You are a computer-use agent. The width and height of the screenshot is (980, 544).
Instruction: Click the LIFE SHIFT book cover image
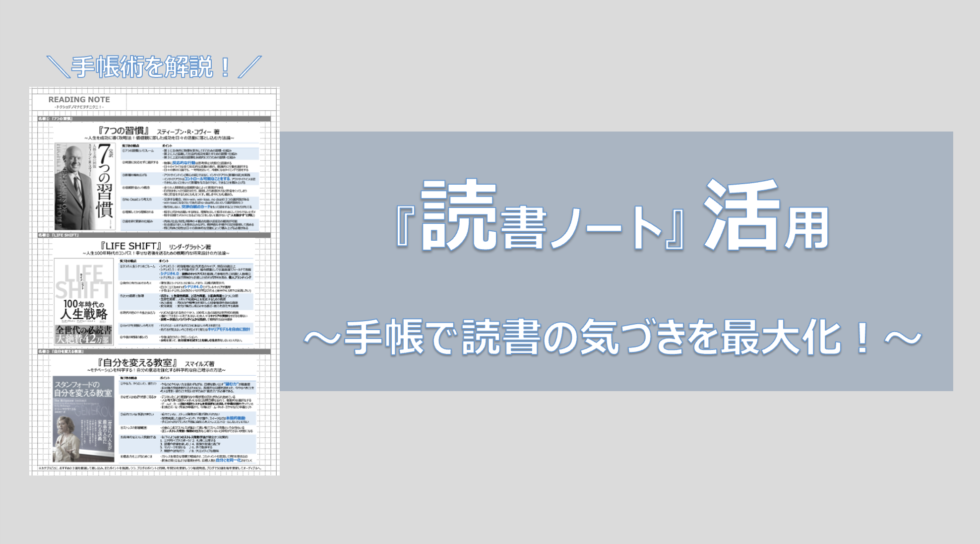pos(84,301)
